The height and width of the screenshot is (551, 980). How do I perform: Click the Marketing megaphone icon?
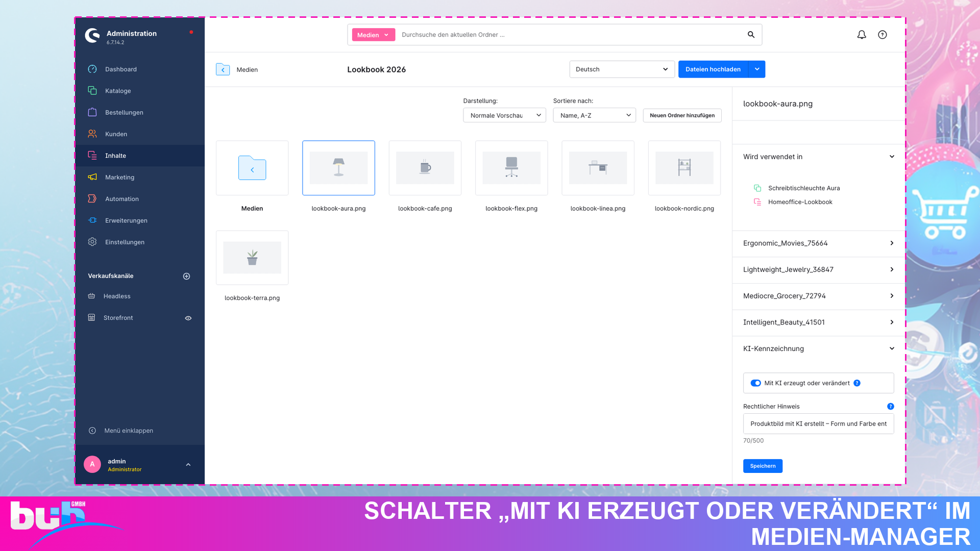coord(92,177)
